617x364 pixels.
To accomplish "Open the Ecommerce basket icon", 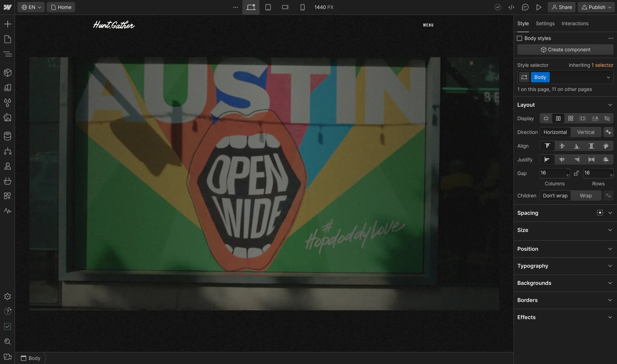I will 7,181.
